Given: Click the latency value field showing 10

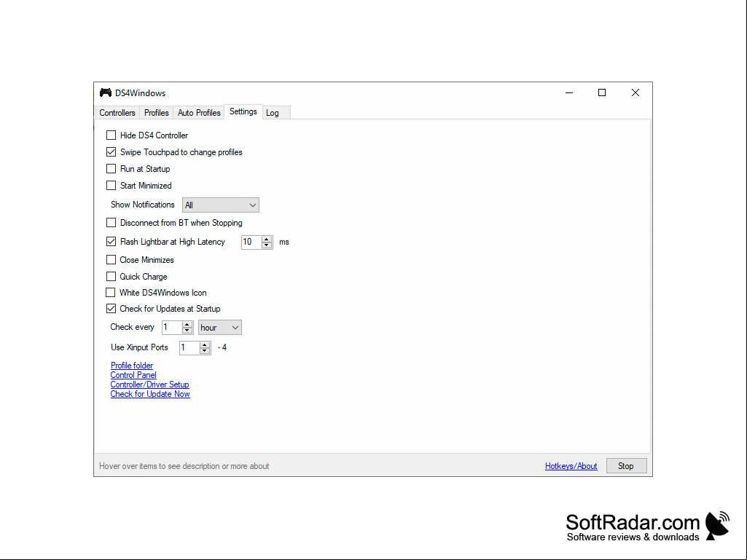Looking at the screenshot, I should (x=251, y=242).
